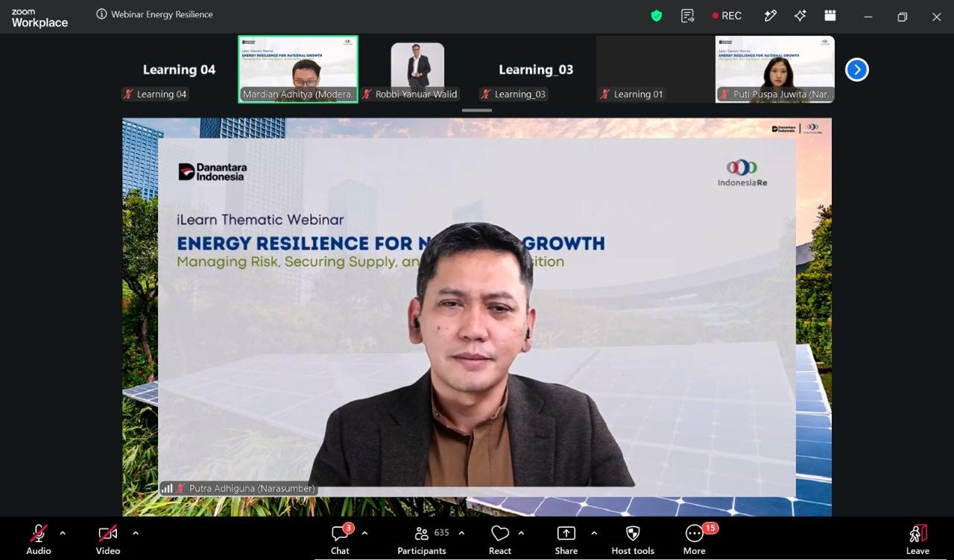Open Host tools shield icon
Viewport: 954px width, 560px height.
coord(633,533)
